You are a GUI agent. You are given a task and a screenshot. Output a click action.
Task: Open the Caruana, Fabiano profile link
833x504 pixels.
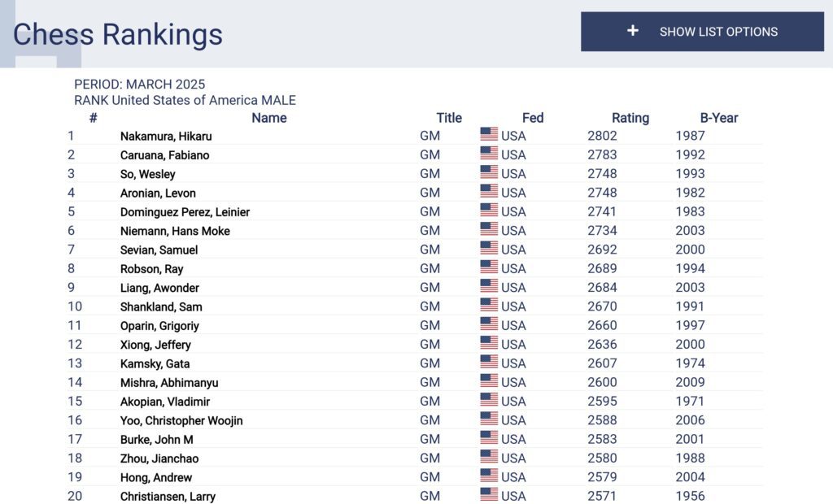click(164, 155)
